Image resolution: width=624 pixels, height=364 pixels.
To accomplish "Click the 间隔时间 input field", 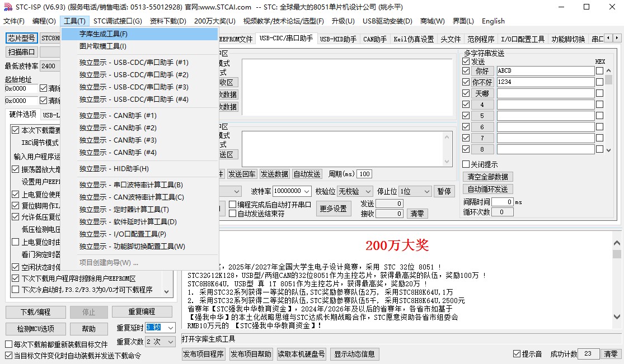I will tap(503, 202).
